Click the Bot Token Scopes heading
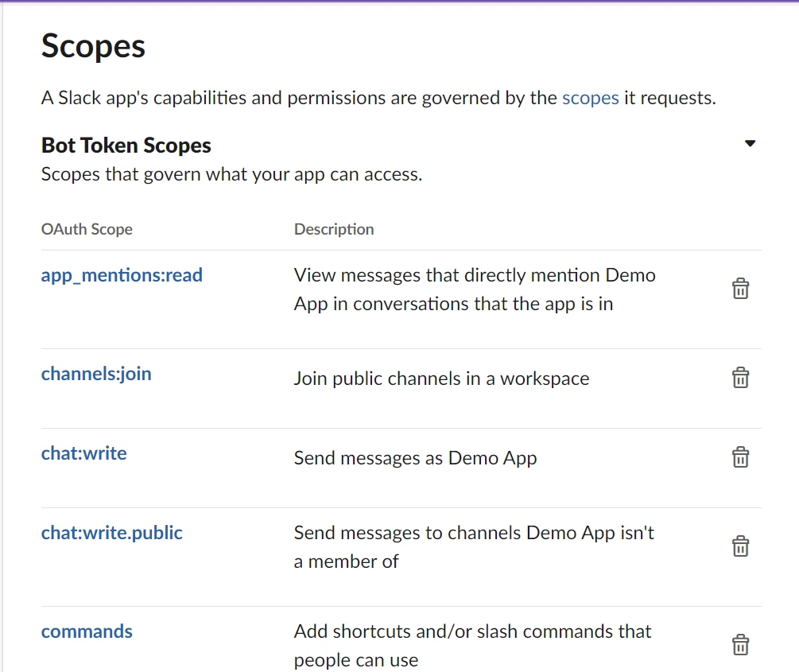The image size is (799, 672). [126, 146]
